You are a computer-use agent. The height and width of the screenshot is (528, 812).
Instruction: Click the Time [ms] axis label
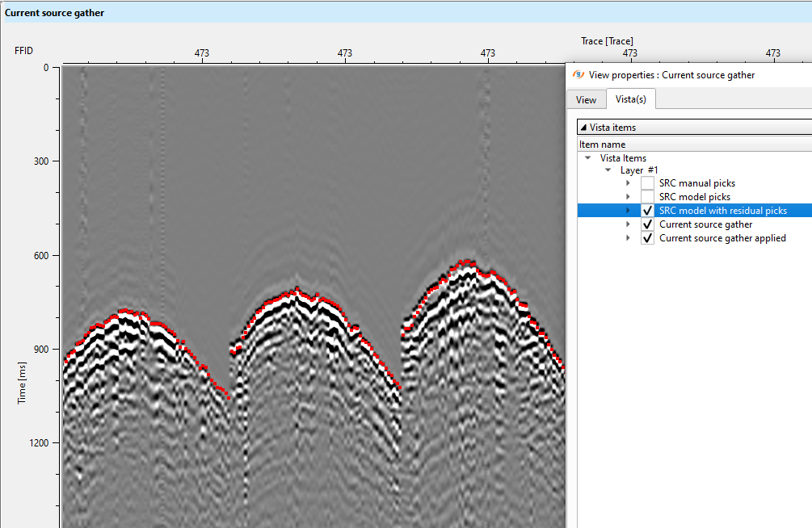click(23, 383)
